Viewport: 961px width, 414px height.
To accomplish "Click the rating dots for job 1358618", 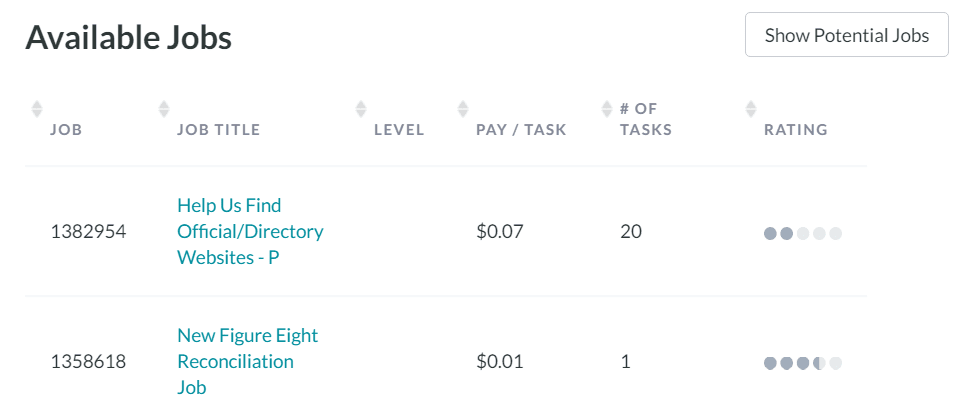I will (x=803, y=363).
